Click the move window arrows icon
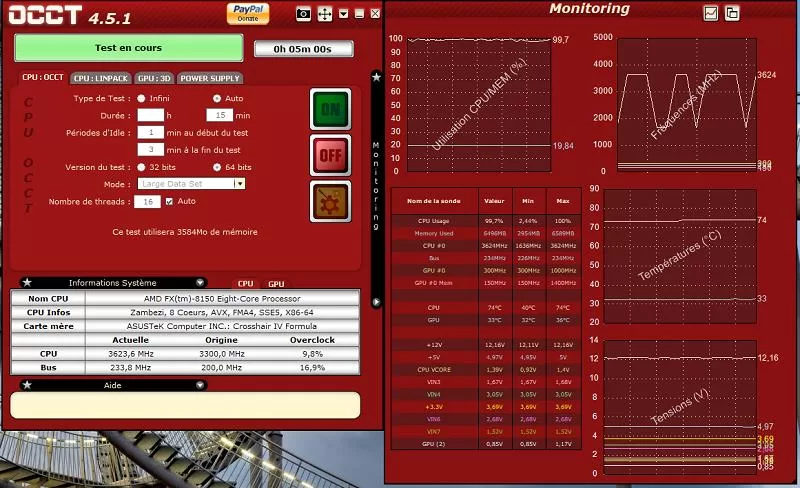This screenshot has height=488, width=800. 325,14
